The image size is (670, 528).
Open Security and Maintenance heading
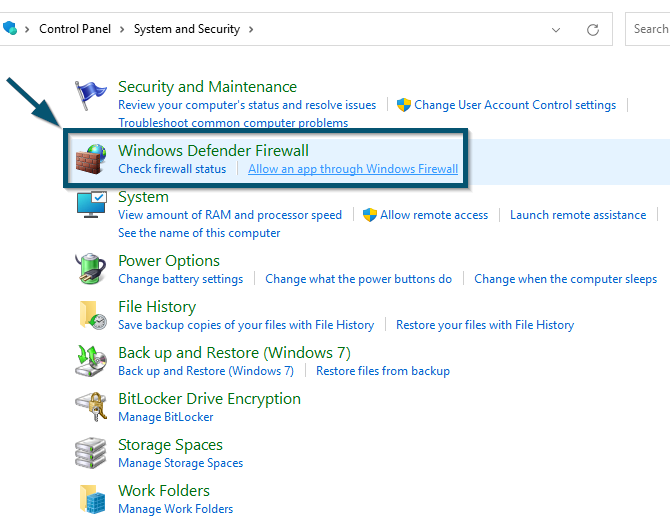pyautogui.click(x=207, y=87)
